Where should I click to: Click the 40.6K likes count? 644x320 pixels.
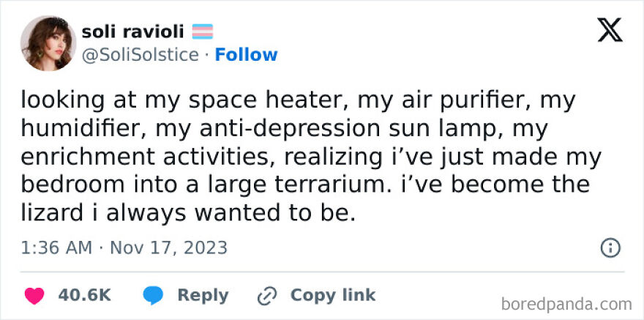point(84,295)
